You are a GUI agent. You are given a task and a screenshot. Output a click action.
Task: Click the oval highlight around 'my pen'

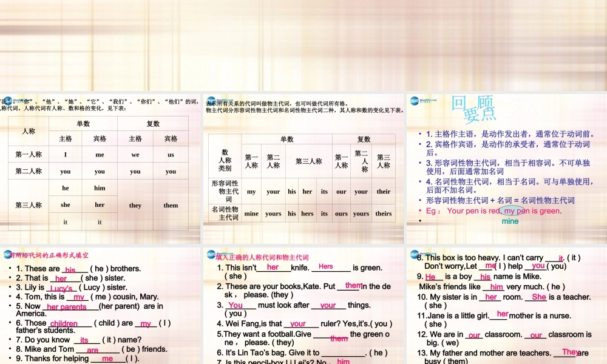coord(513,211)
